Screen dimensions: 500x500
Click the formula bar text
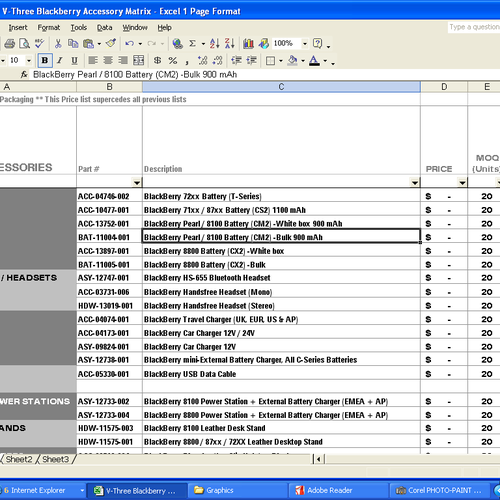click(135, 75)
